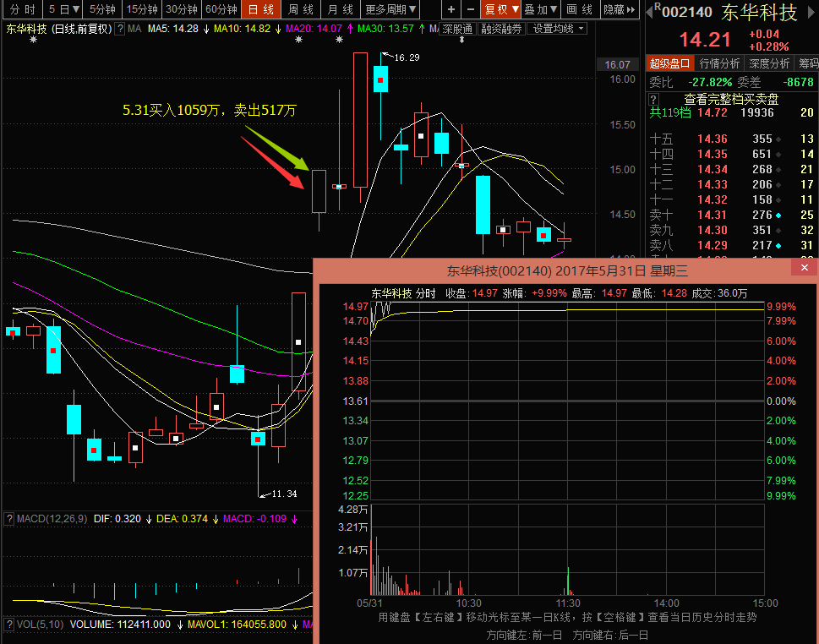This screenshot has height=644, width=819.
Task: Click the current price 14.21
Action: 705,40
